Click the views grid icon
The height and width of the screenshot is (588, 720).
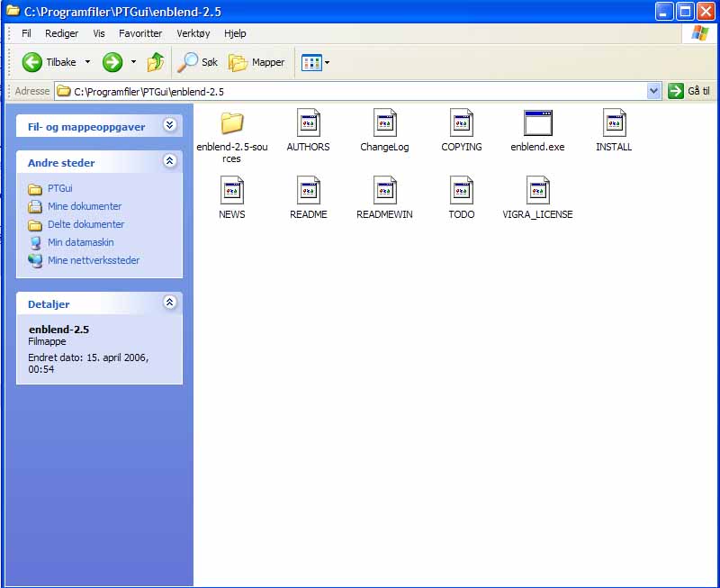(311, 62)
